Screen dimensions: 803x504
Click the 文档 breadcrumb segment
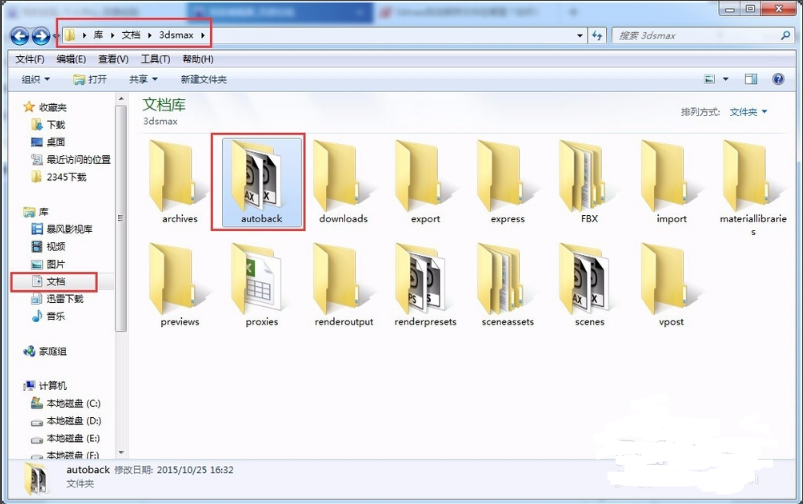[x=131, y=35]
